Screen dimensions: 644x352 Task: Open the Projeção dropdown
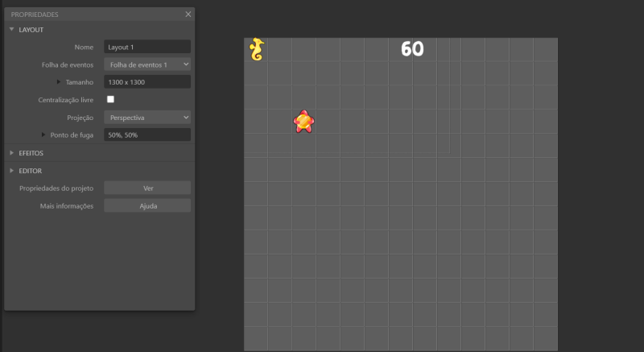click(147, 118)
